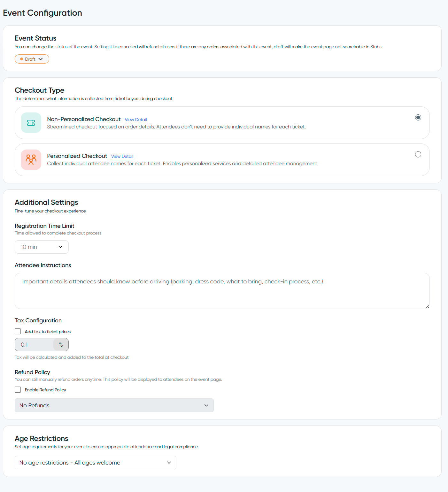Click the resize handle of the instructions box

click(x=427, y=306)
